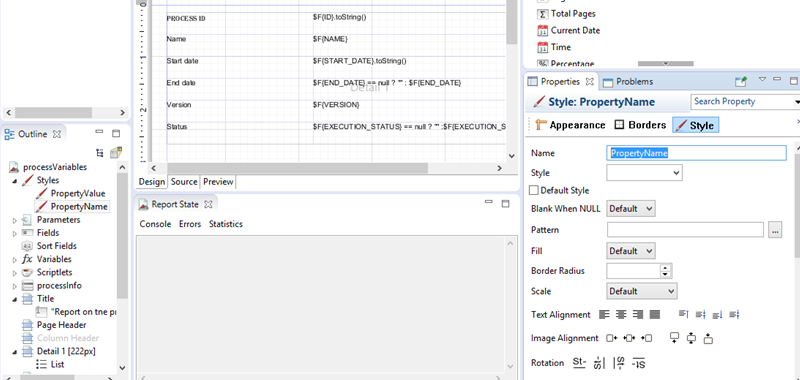Click the Search Property field
800x380 pixels.
(x=743, y=102)
